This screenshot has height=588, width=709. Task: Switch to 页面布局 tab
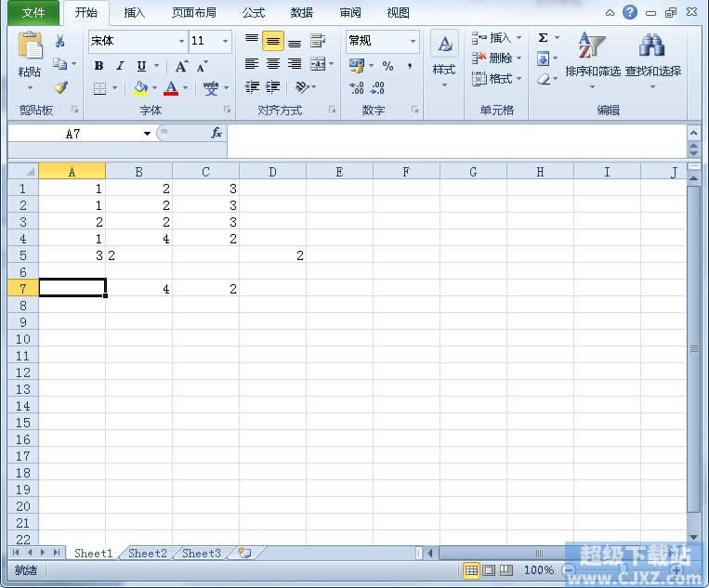(193, 13)
